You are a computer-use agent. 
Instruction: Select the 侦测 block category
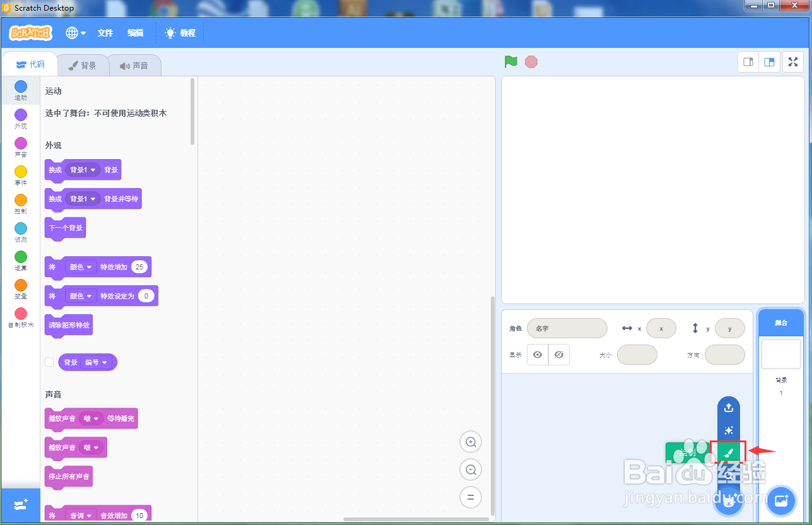[x=21, y=232]
